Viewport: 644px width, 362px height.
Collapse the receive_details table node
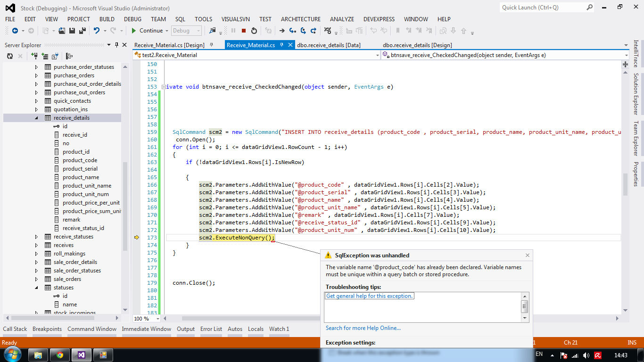37,118
